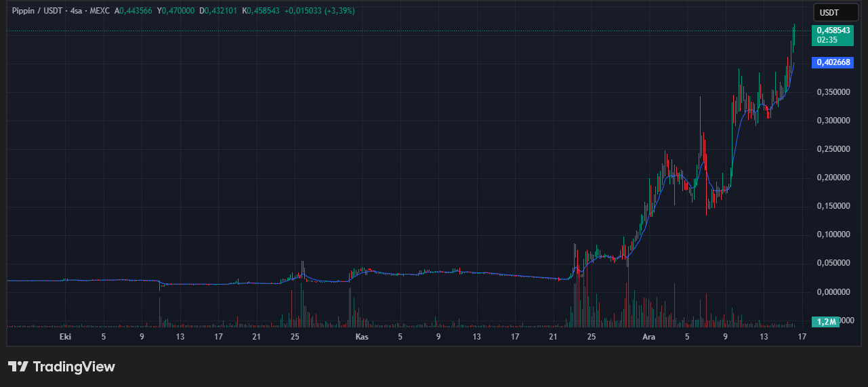Image resolution: width=868 pixels, height=387 pixels.
Task: Click the 1,2M volume label
Action: (x=827, y=321)
